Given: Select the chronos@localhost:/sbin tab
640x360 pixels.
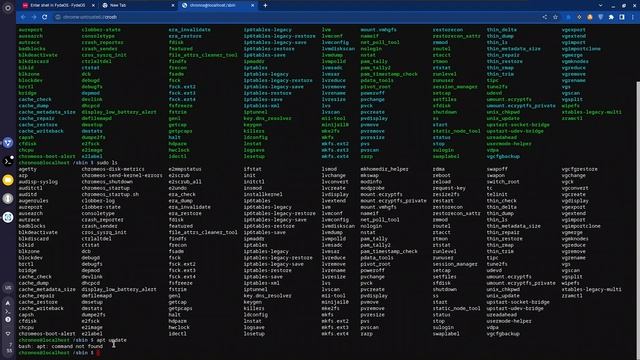Looking at the screenshot, I should tap(217, 5).
